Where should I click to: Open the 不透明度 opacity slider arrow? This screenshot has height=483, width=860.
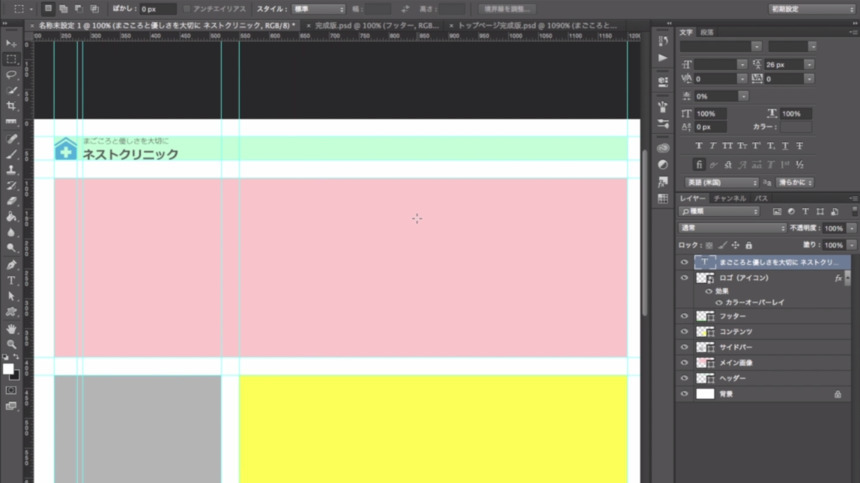pos(852,228)
